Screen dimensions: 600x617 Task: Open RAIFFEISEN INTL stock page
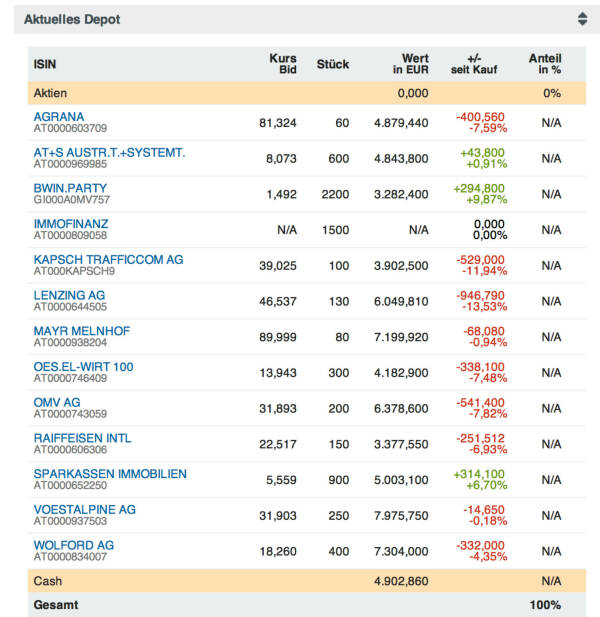coord(82,438)
